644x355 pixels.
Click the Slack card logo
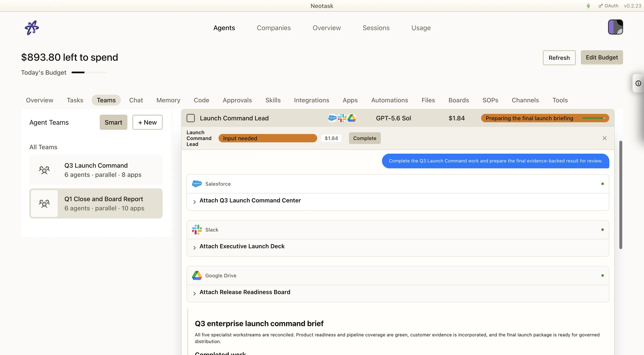click(197, 230)
